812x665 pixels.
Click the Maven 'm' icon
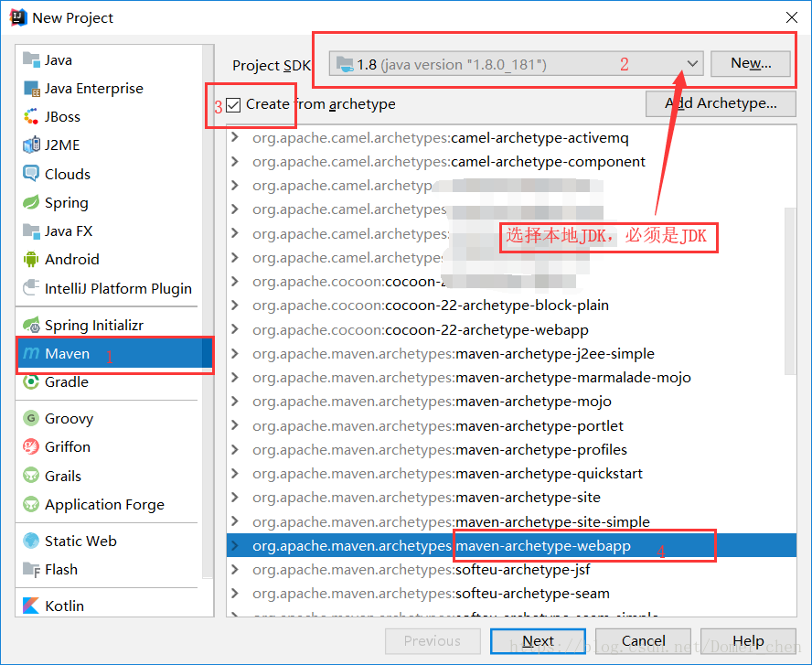pos(31,353)
